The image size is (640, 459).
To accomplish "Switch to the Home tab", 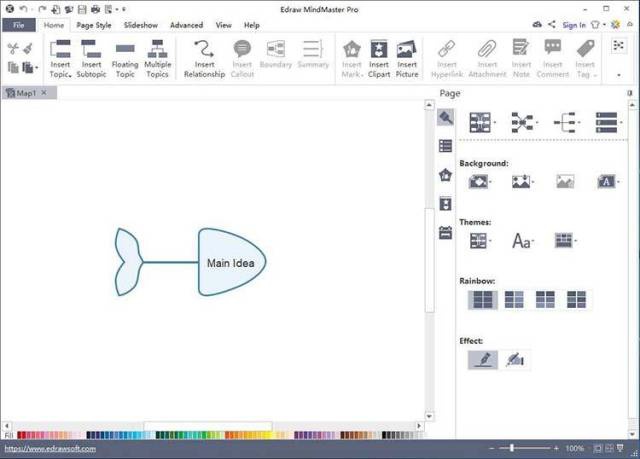I will [x=53, y=25].
